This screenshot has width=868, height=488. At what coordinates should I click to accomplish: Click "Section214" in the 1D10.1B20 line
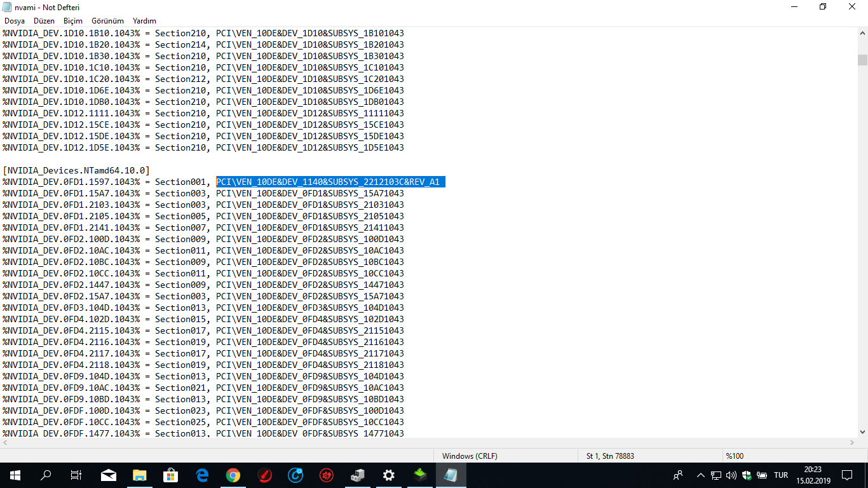point(180,44)
